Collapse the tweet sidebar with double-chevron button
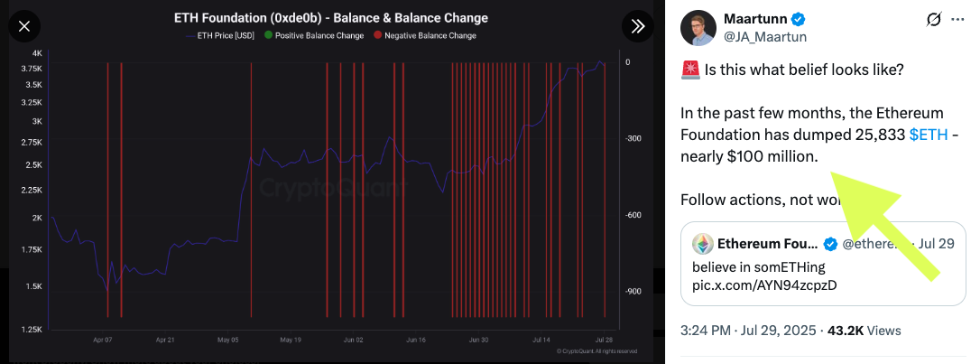Image resolution: width=980 pixels, height=364 pixels. [x=638, y=27]
